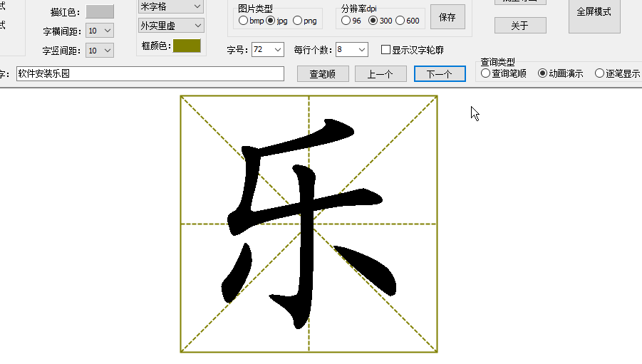Expand the 字竖间距 dropdown
Viewport: 642px width, 364px height.
100,51
